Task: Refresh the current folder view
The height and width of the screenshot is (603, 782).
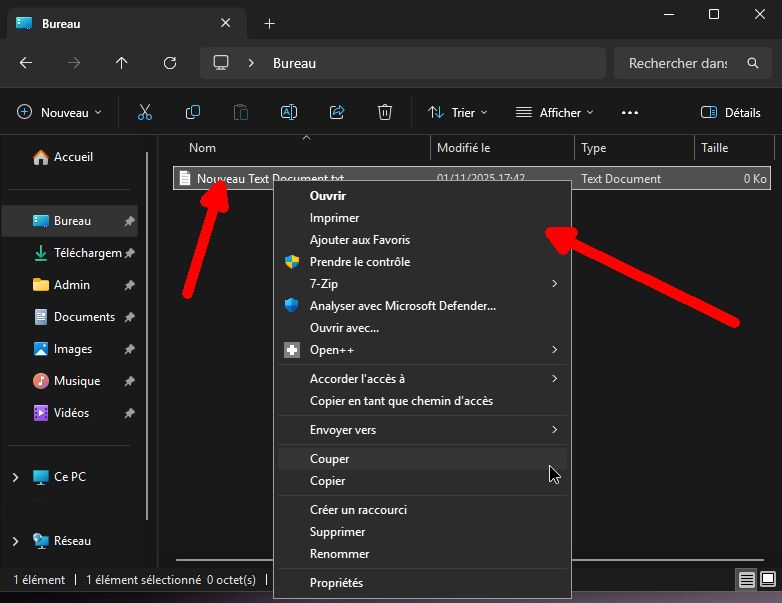Action: [x=170, y=63]
